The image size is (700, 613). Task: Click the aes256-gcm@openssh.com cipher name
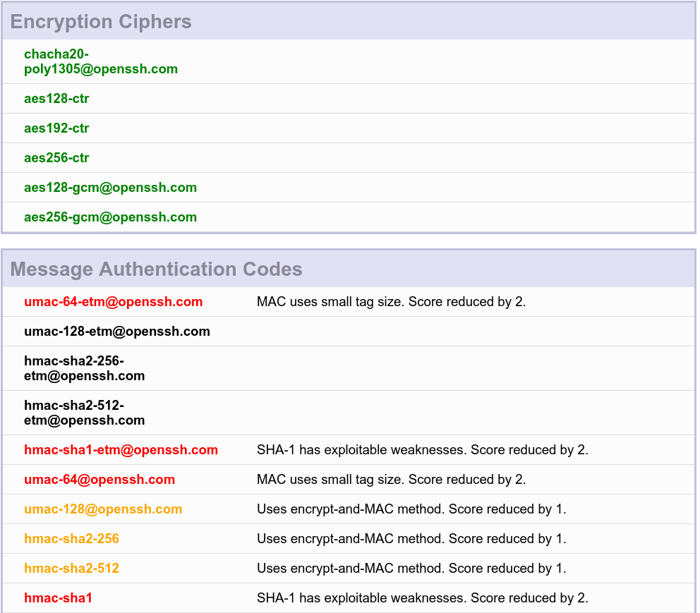(110, 217)
